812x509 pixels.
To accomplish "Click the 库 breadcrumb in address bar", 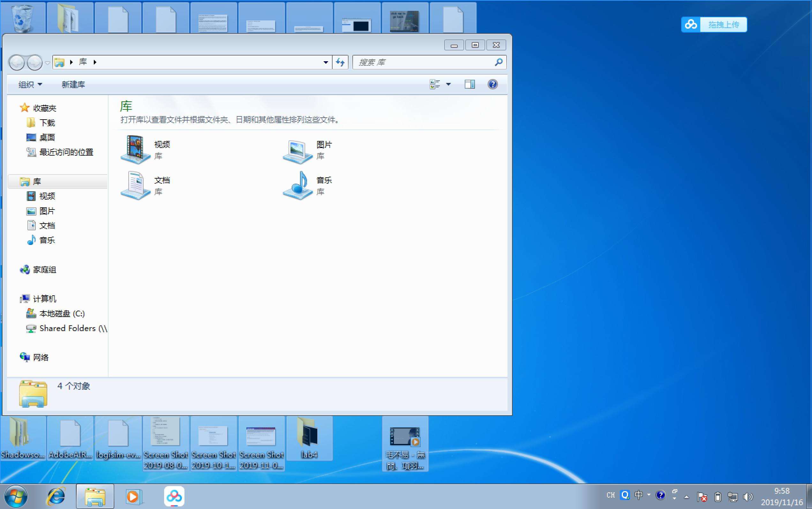I will click(83, 62).
